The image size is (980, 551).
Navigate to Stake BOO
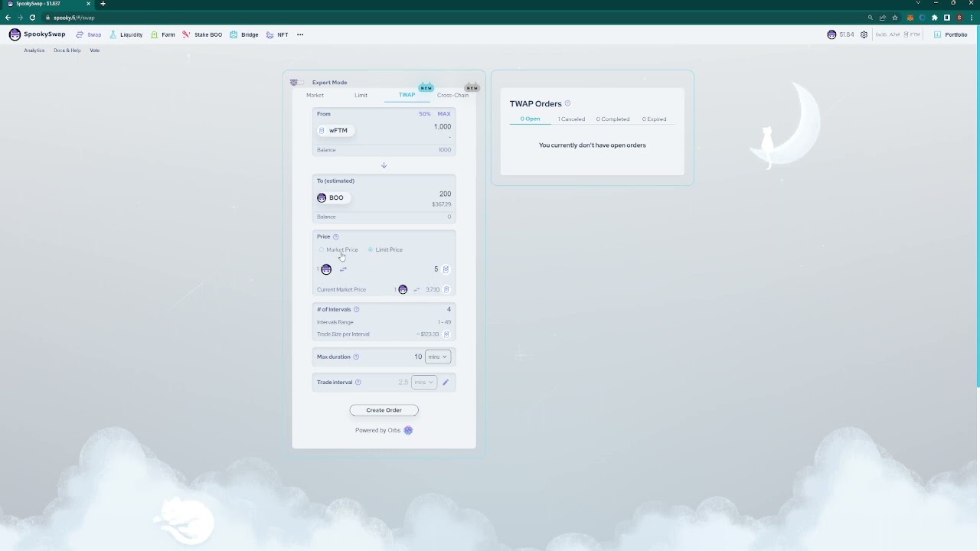[x=202, y=34]
